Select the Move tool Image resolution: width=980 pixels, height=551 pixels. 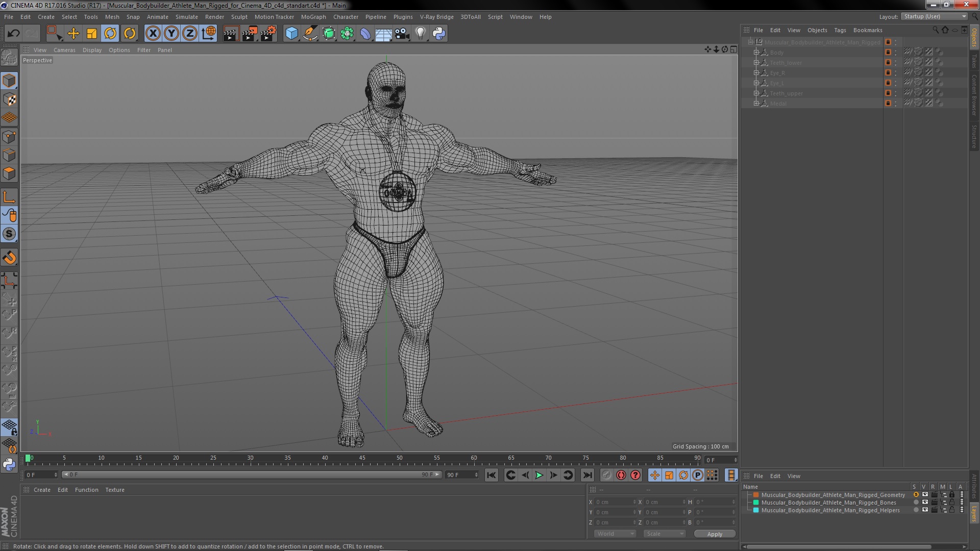tap(73, 34)
